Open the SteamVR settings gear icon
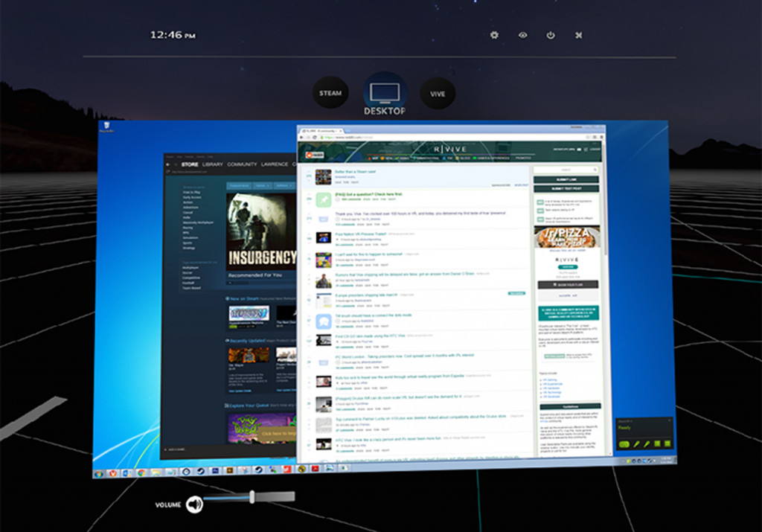This screenshot has width=762, height=532. pyautogui.click(x=495, y=35)
